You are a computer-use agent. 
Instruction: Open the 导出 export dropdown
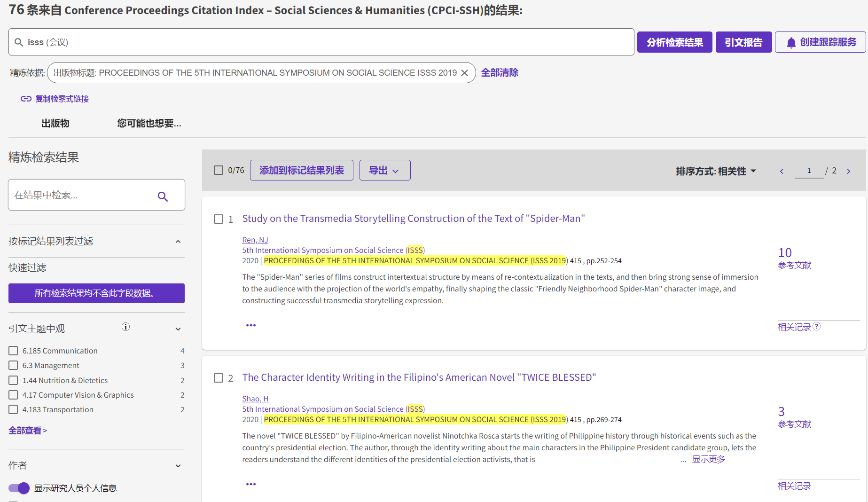[x=385, y=170]
